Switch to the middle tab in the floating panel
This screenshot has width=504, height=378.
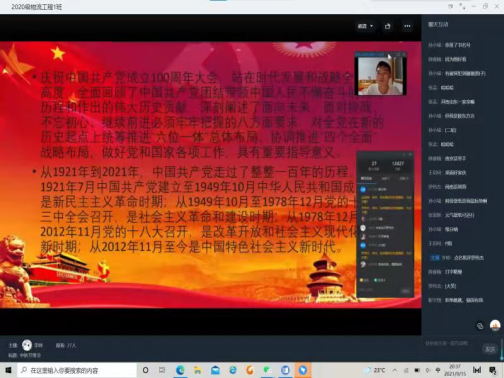coord(385,179)
